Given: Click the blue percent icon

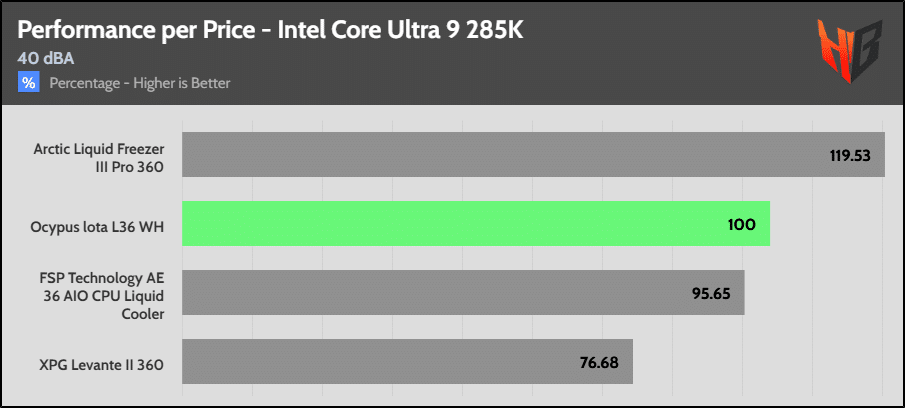Looking at the screenshot, I should point(28,83).
